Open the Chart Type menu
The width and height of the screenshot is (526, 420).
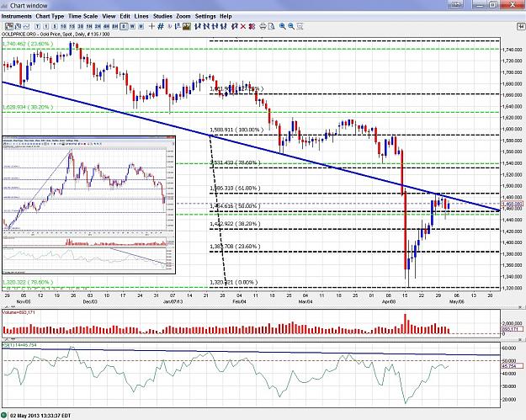pos(50,16)
